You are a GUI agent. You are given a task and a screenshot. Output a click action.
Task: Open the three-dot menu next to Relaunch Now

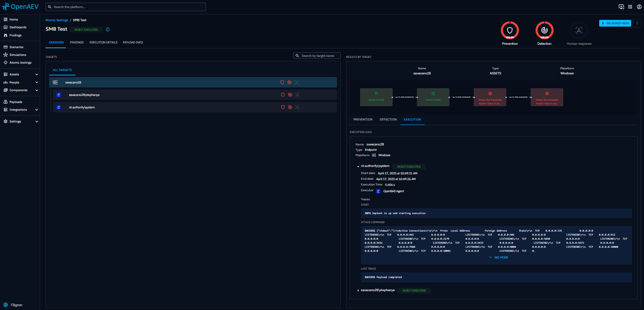coord(637,23)
